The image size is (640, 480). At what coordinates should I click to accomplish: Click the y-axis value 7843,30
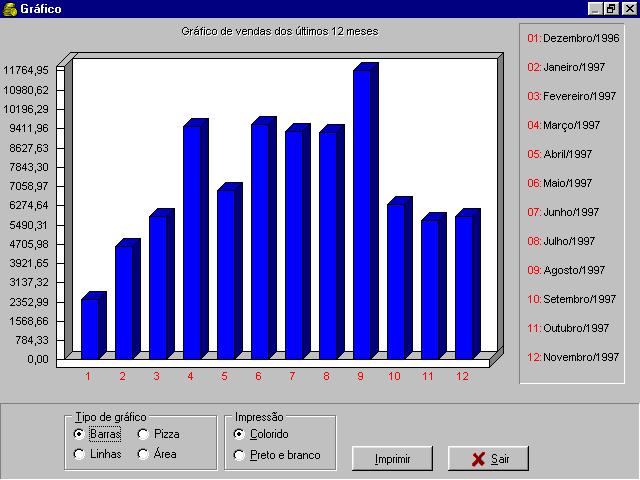click(x=29, y=167)
